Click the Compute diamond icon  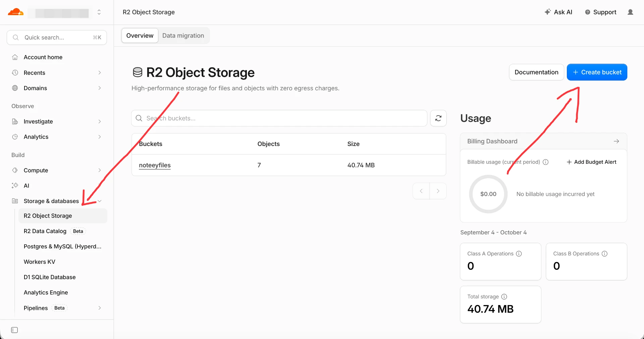15,171
